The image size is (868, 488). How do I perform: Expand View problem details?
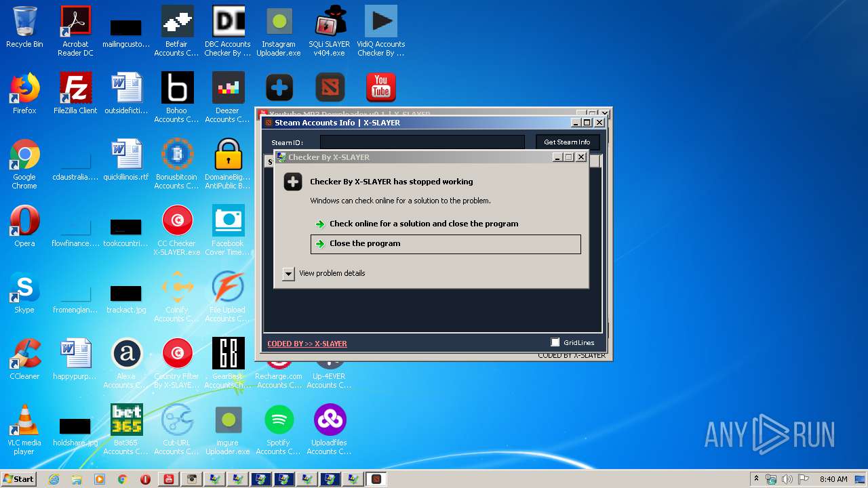[288, 273]
